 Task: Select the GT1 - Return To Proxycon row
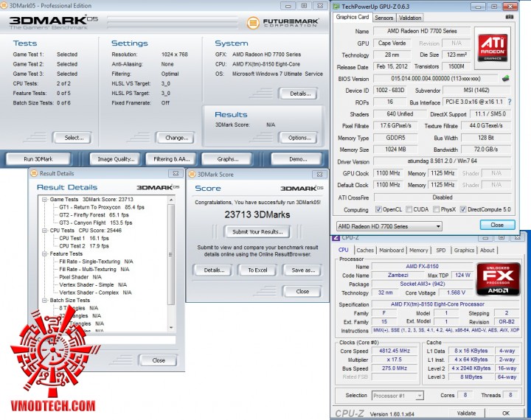[102, 207]
